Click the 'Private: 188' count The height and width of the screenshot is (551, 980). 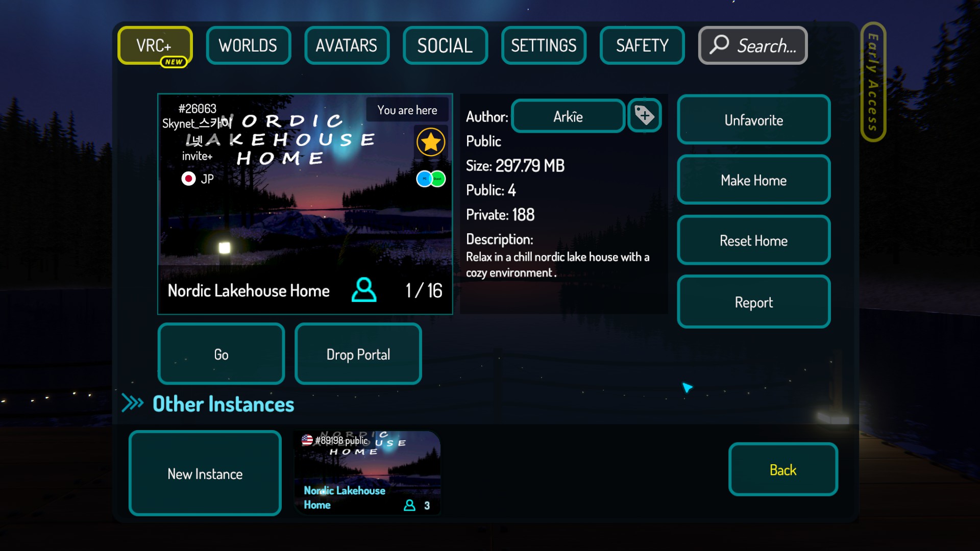pos(500,215)
